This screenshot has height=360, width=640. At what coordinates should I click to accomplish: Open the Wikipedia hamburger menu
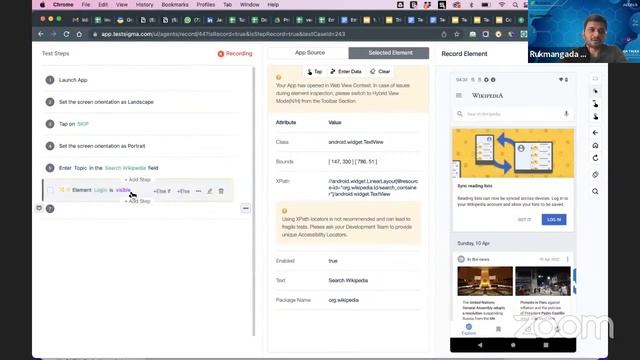(x=459, y=96)
